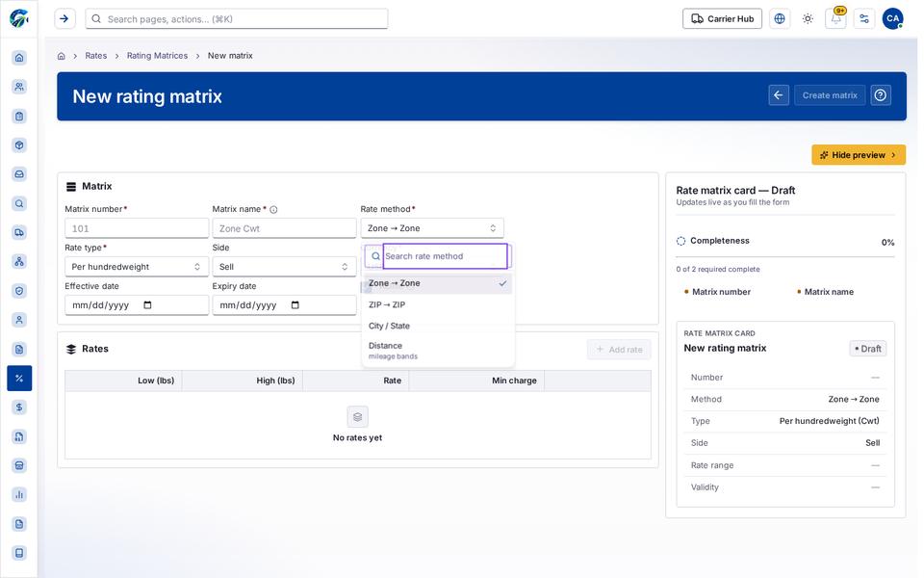This screenshot has height=578, width=924.
Task: Focus the top search pages bar
Action: point(237,19)
